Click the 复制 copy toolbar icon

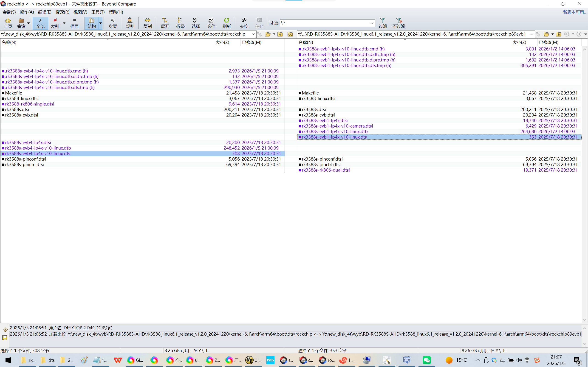147,23
